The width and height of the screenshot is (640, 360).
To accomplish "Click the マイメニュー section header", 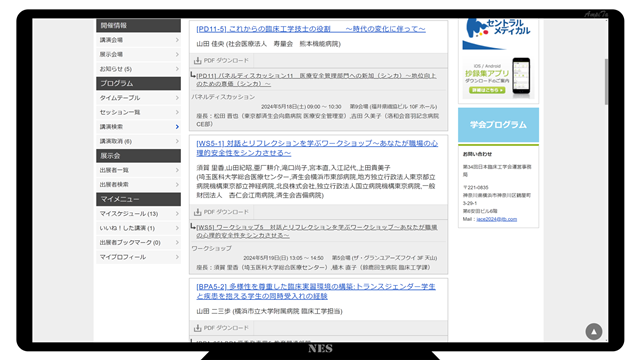I will point(138,199).
